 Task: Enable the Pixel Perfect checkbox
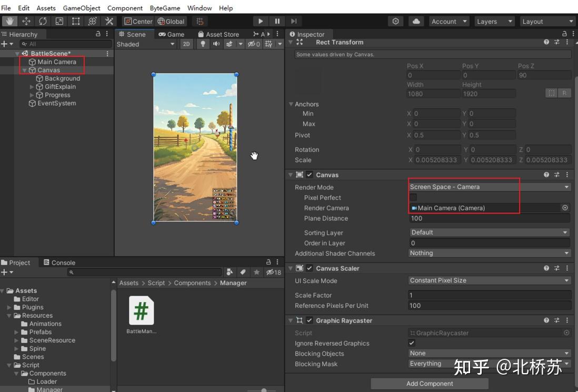point(412,197)
